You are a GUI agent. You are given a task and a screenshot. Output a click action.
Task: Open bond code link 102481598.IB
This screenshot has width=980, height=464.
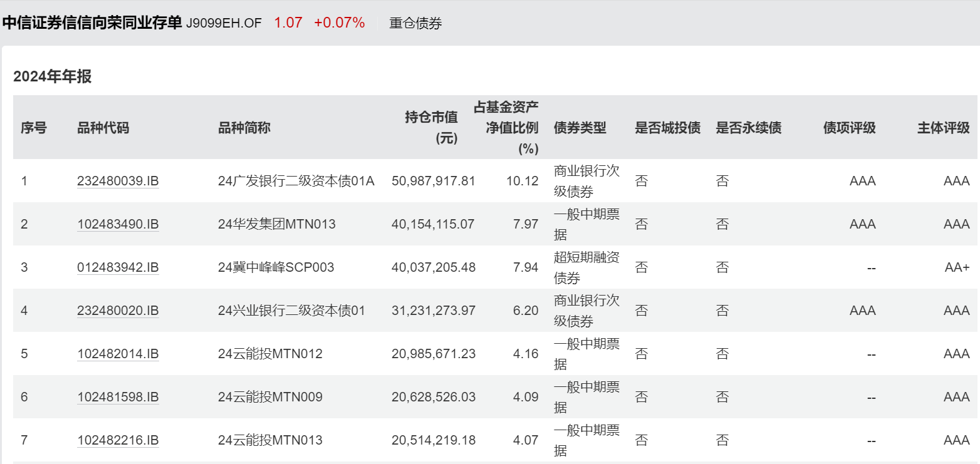pyautogui.click(x=118, y=397)
